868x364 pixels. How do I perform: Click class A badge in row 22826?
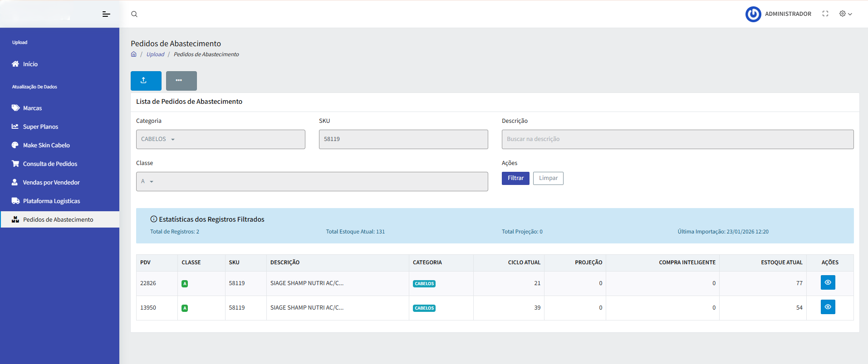[185, 284]
